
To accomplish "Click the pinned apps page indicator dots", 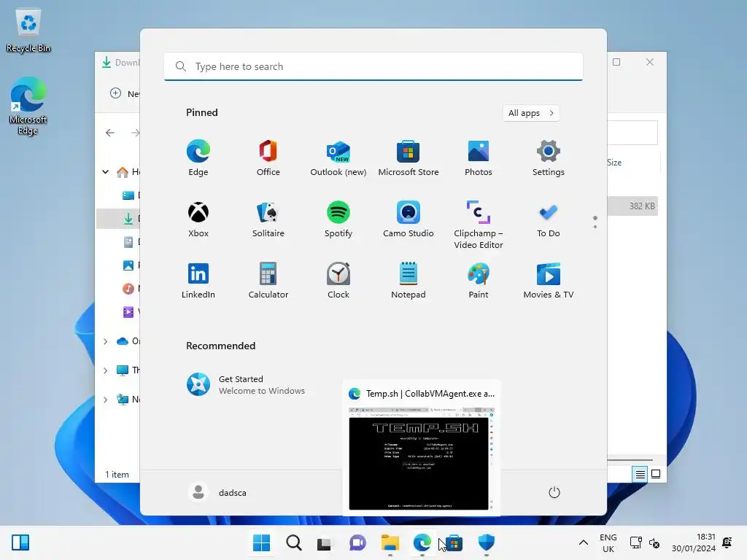I will 595,222.
